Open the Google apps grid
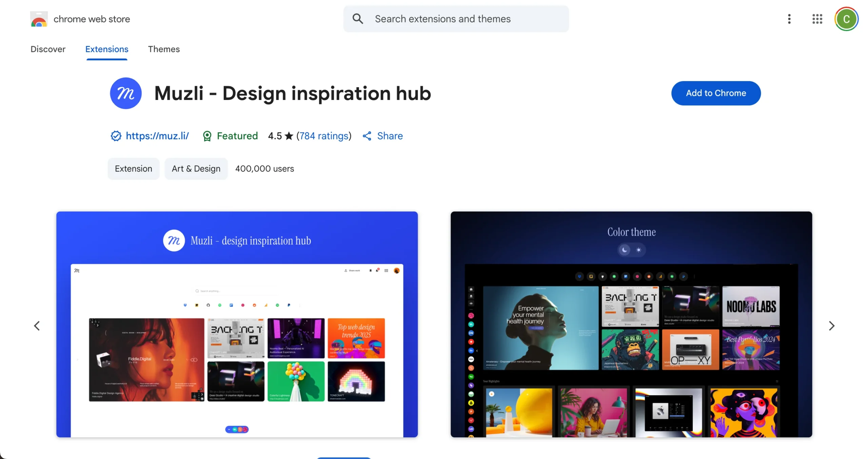Viewport: 868px width, 459px height. pos(817,19)
